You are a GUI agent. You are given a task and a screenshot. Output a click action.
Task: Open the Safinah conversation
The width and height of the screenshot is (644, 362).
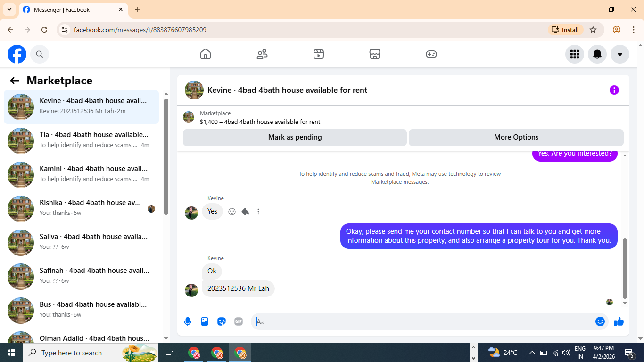pos(82,277)
